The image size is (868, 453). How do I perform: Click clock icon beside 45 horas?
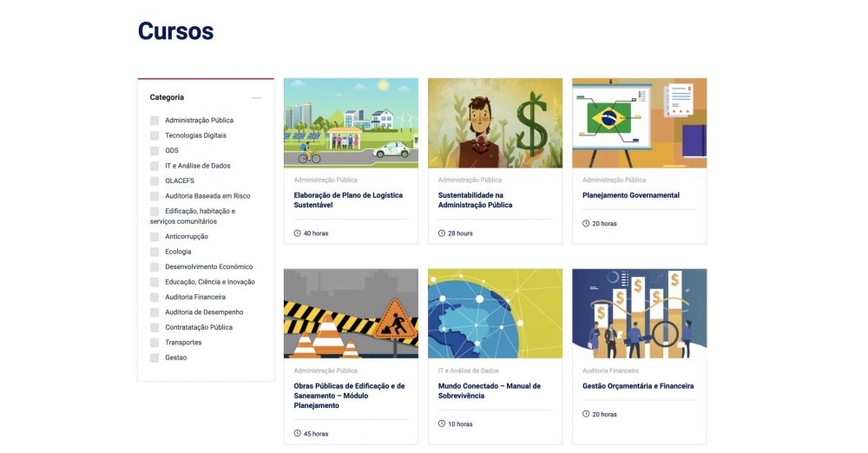coord(298,434)
